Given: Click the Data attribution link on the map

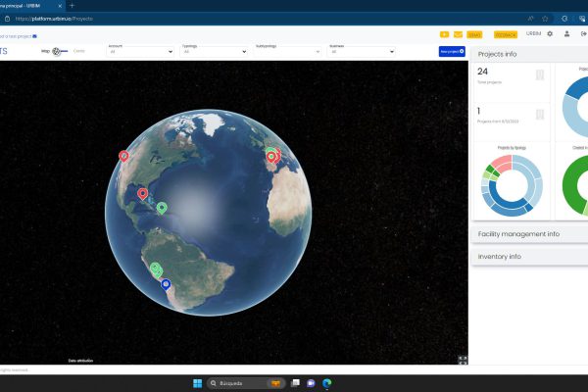Looking at the screenshot, I should tap(80, 361).
